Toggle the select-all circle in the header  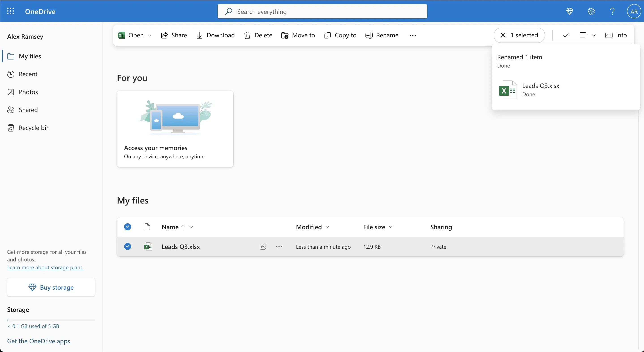(127, 227)
